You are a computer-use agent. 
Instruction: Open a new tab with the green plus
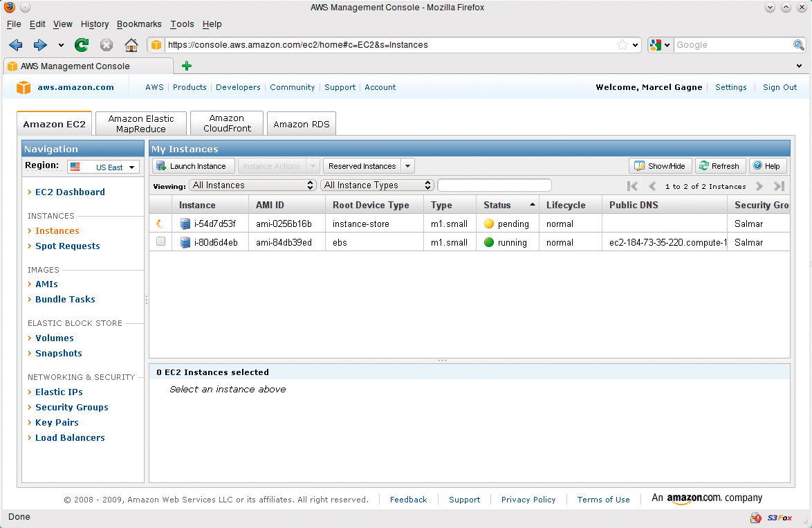[x=187, y=66]
